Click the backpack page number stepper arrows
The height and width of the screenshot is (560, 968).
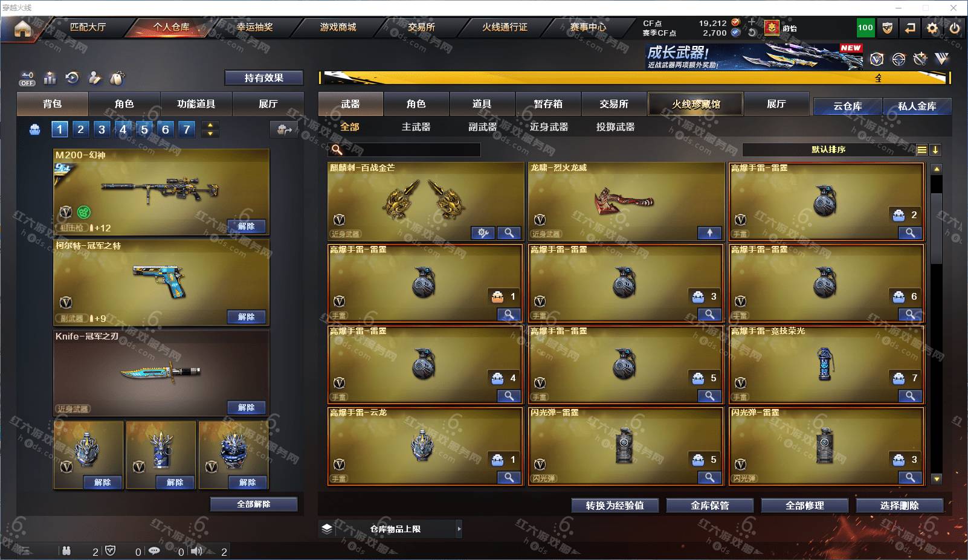click(x=210, y=129)
